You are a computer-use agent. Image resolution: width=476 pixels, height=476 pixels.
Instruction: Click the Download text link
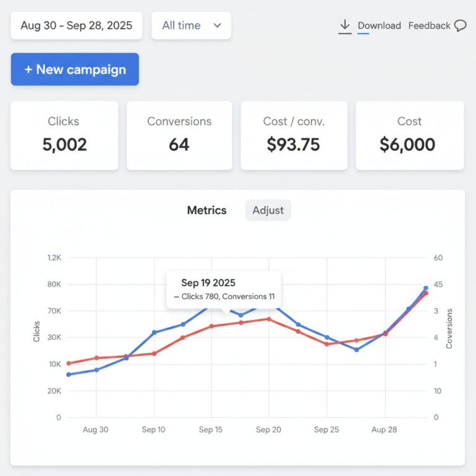pyautogui.click(x=379, y=26)
